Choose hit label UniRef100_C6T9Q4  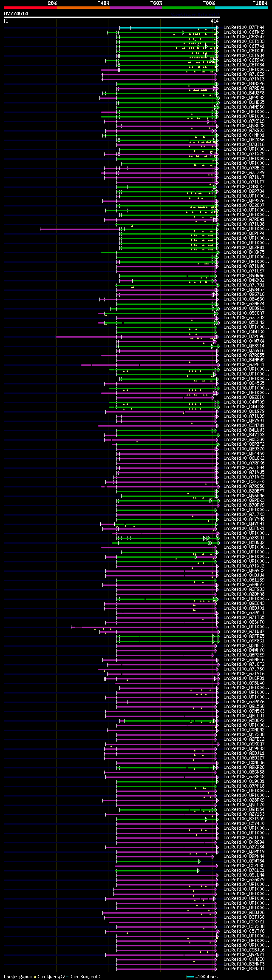click(x=244, y=56)
